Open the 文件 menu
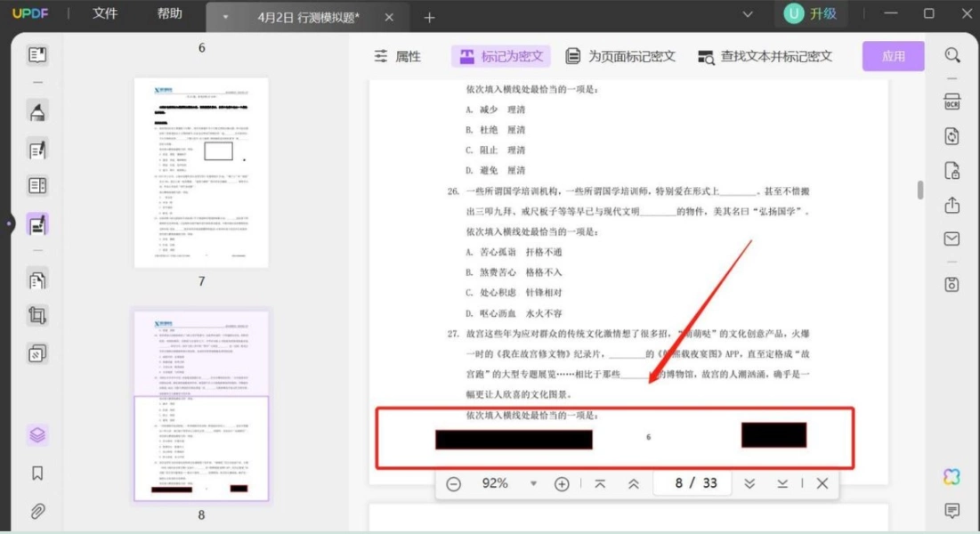This screenshot has height=534, width=980. coord(105,13)
